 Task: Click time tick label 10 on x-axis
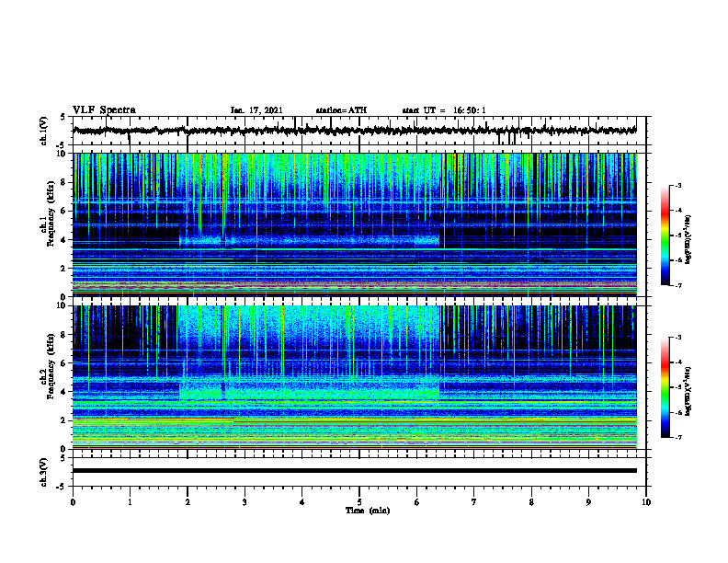(x=646, y=502)
